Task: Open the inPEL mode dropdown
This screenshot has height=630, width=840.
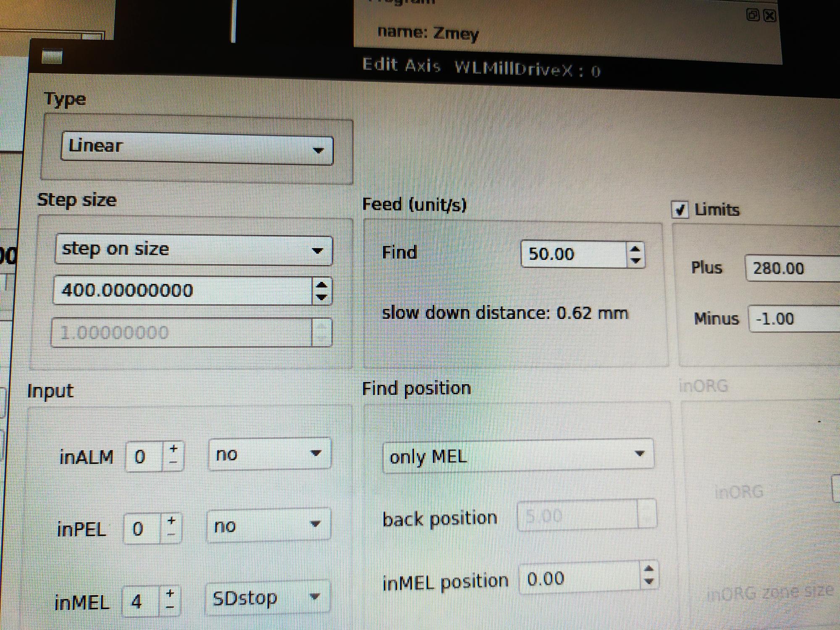Action: point(268,525)
